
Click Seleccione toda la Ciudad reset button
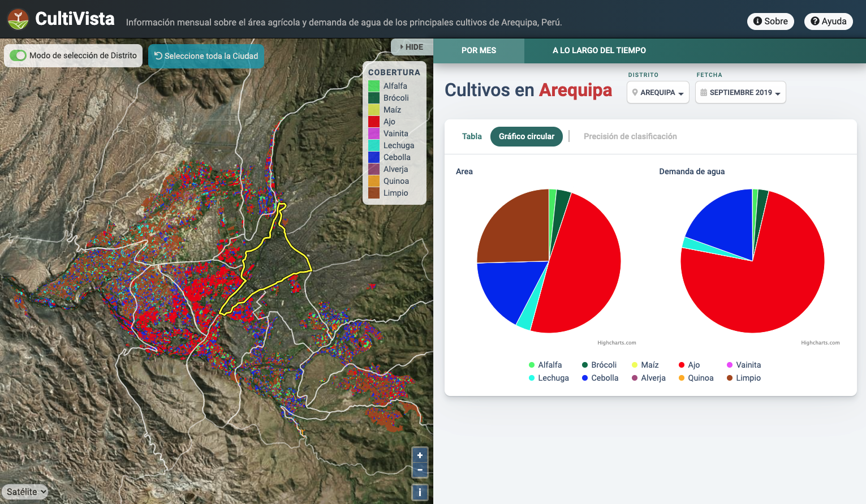(x=206, y=56)
